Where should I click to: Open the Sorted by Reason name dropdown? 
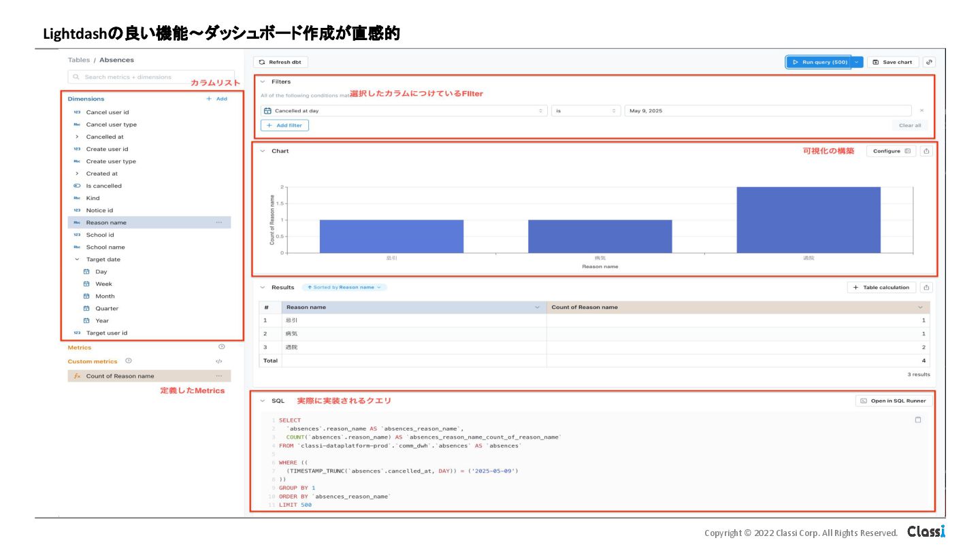[x=344, y=287]
